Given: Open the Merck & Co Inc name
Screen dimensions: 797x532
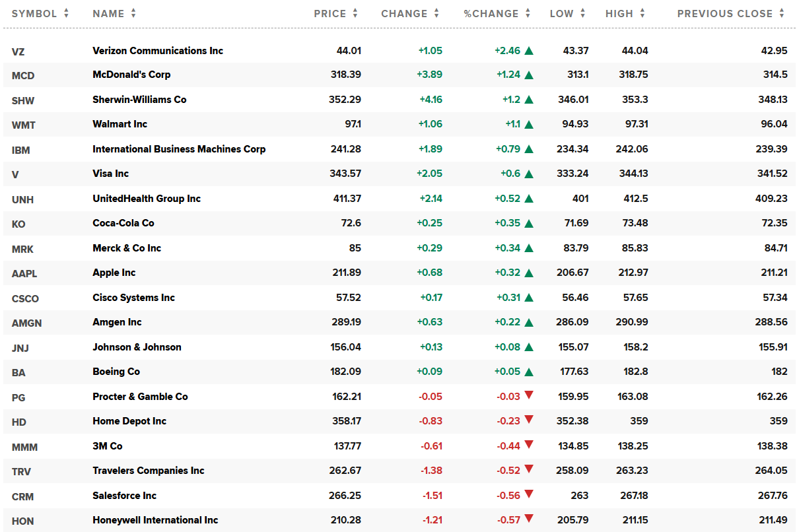Looking at the screenshot, I should coord(127,248).
